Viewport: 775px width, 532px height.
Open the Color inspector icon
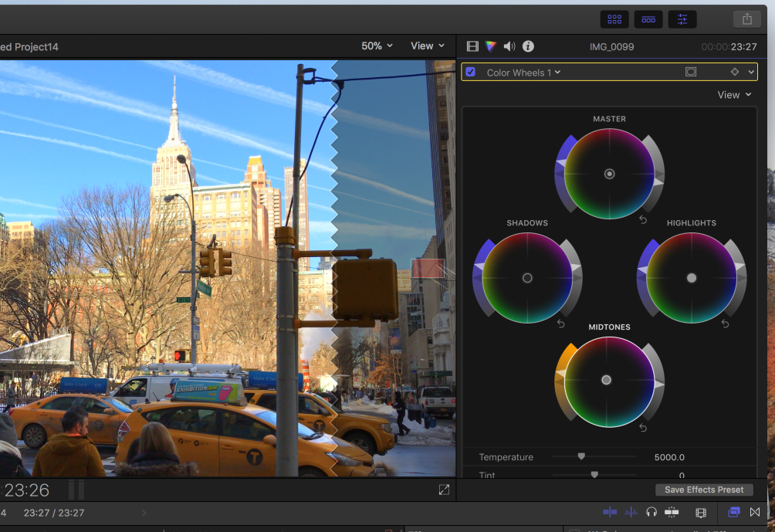(491, 46)
